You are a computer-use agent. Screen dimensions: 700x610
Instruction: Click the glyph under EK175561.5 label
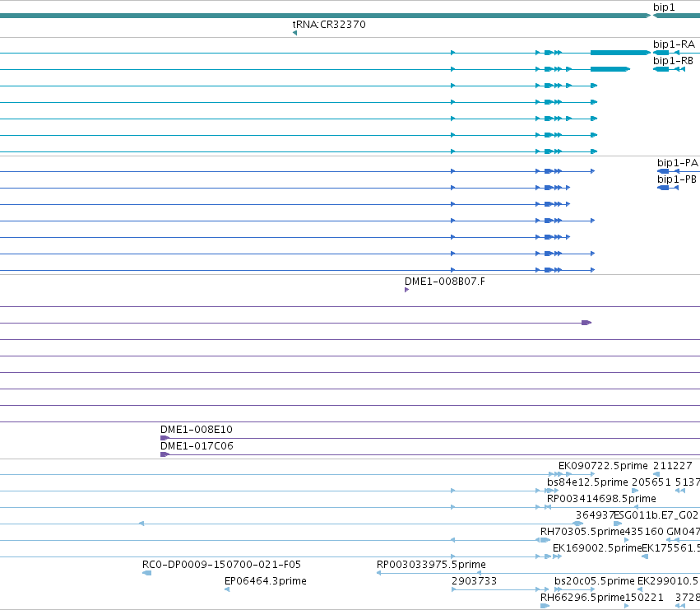tap(645, 556)
